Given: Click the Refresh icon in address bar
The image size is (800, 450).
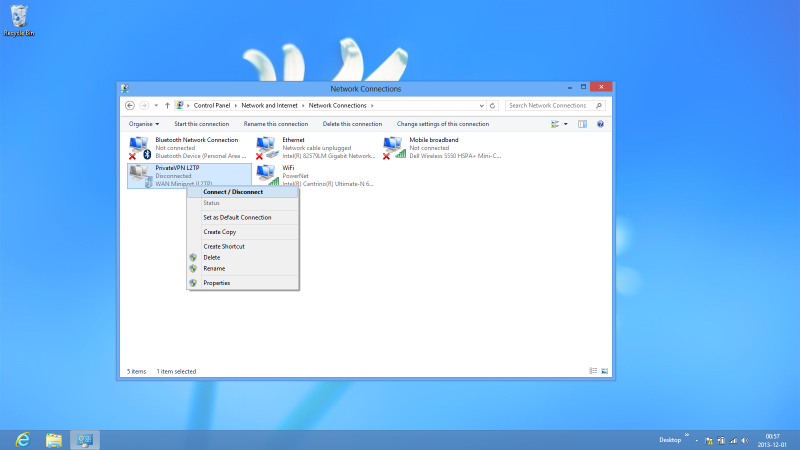Looking at the screenshot, I should [x=493, y=105].
